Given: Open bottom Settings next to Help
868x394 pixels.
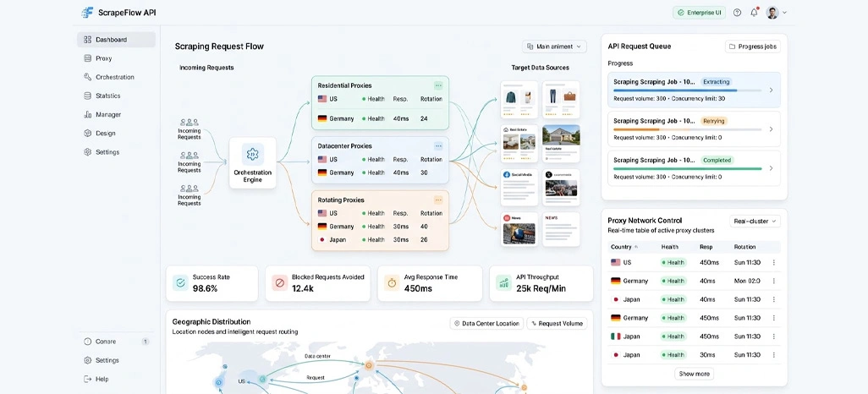Looking at the screenshot, I should (x=116, y=360).
